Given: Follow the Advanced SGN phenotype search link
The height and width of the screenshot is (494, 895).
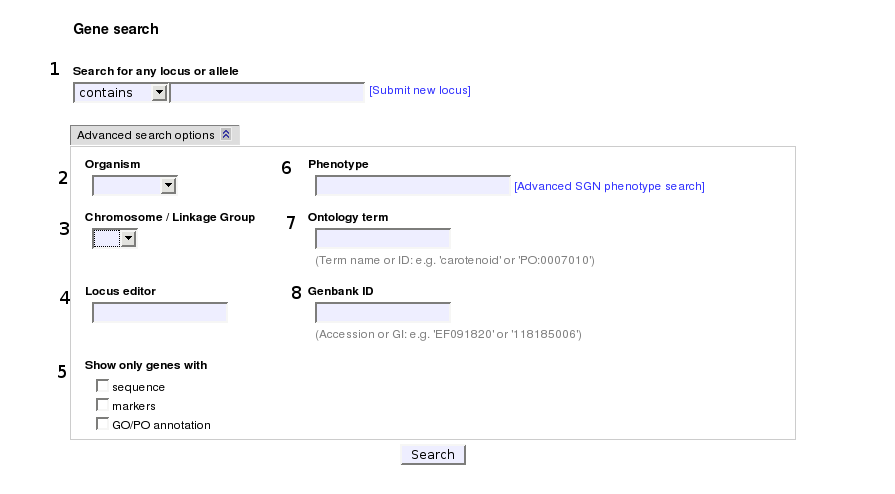Looking at the screenshot, I should click(609, 186).
